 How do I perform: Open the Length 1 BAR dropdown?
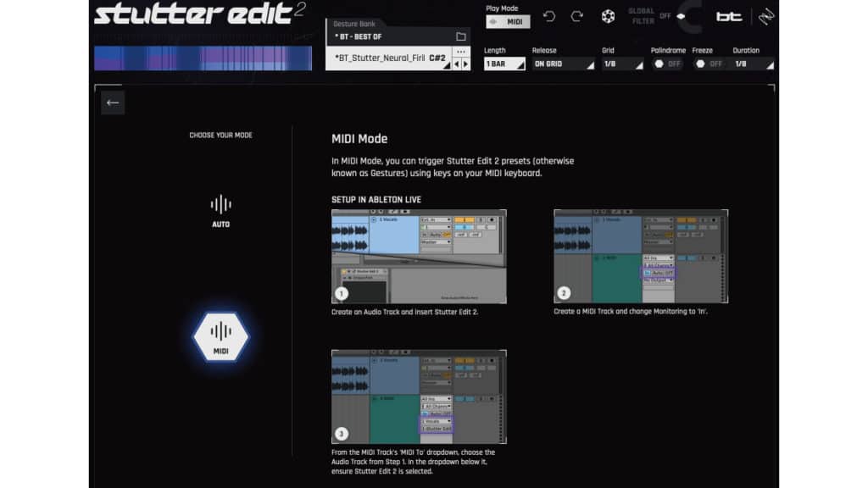pyautogui.click(x=504, y=64)
